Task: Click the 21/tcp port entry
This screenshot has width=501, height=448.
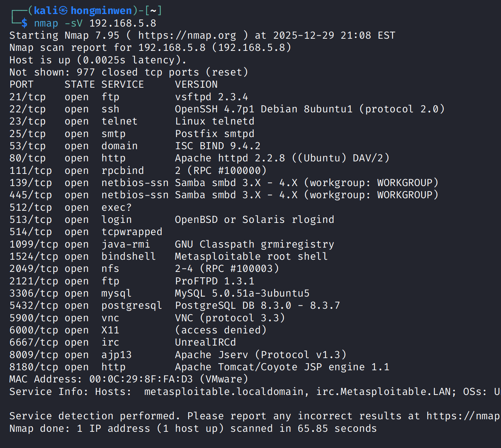Action: point(28,97)
